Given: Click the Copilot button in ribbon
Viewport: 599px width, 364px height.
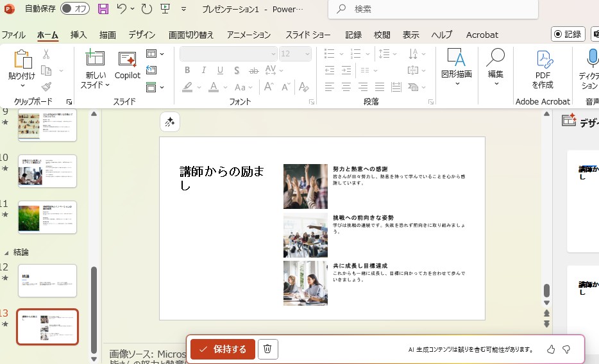Looking at the screenshot, I should [x=127, y=66].
